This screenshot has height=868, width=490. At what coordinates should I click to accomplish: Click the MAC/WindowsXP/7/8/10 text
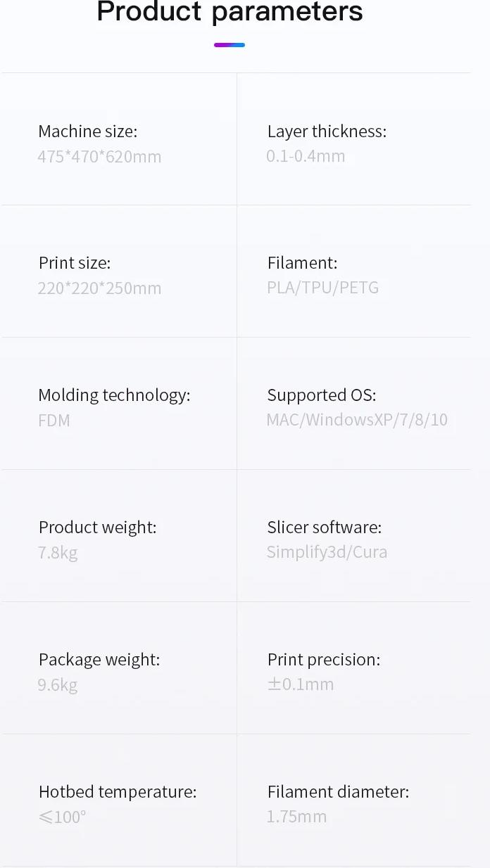[357, 420]
